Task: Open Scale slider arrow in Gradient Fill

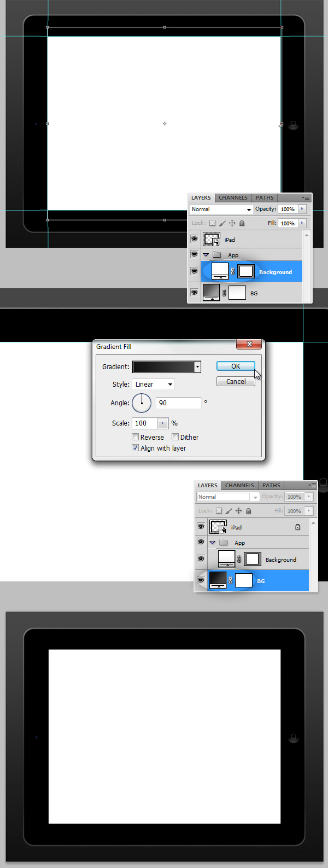Action: point(163,423)
